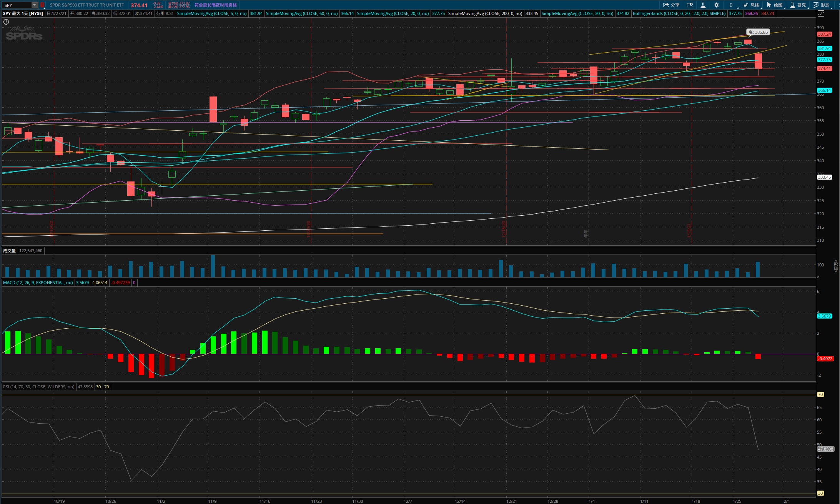Click the 333.45 price axis bubble
Image resolution: width=840 pixels, height=504 pixels.
(x=824, y=177)
